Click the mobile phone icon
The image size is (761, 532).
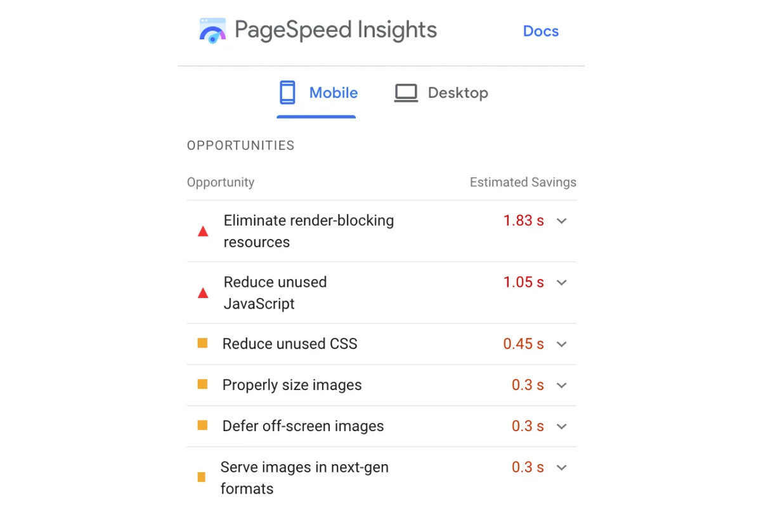click(x=287, y=93)
